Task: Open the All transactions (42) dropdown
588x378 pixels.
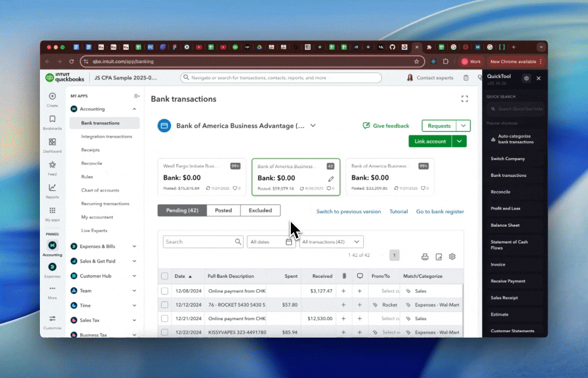Action: pyautogui.click(x=331, y=241)
